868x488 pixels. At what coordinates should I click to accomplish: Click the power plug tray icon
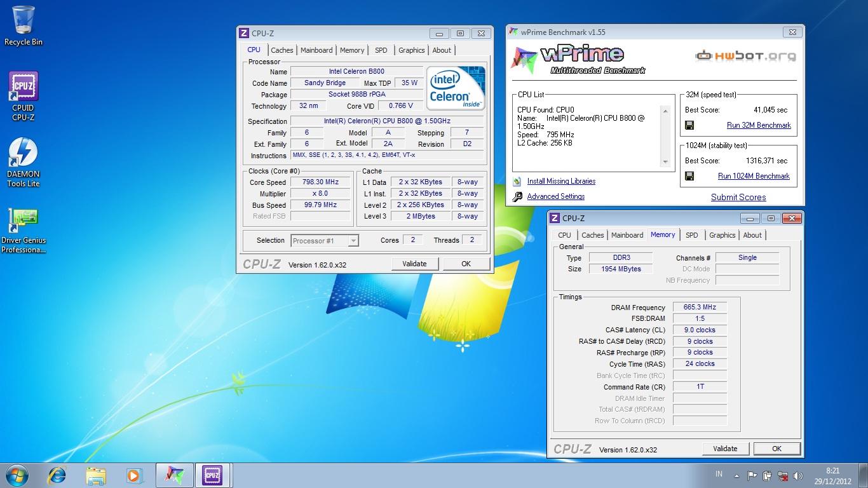767,475
